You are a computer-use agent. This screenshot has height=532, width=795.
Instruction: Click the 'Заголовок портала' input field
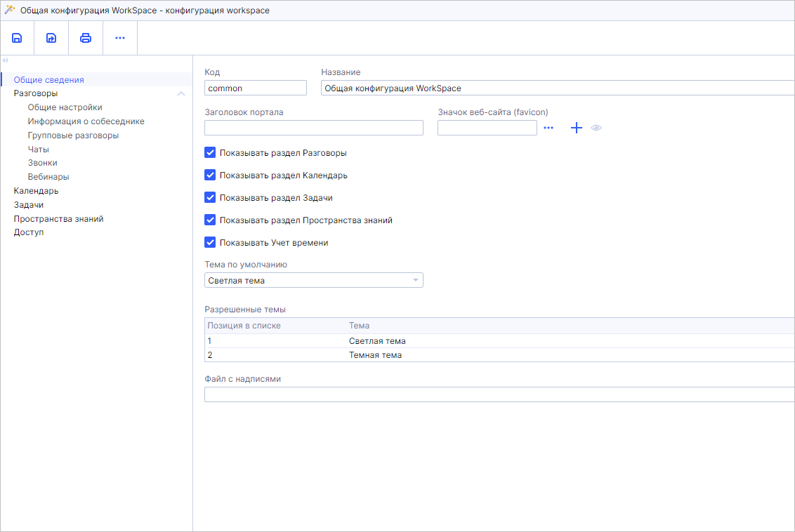[x=313, y=128]
